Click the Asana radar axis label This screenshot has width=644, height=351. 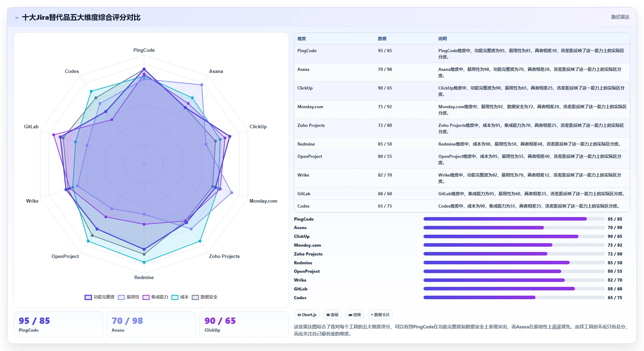(x=216, y=72)
